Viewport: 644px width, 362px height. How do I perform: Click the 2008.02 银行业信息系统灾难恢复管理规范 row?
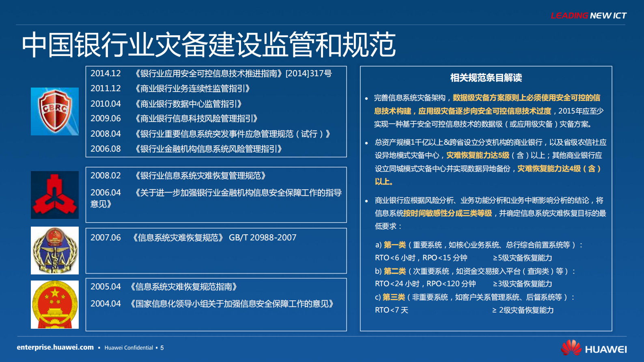click(x=179, y=176)
